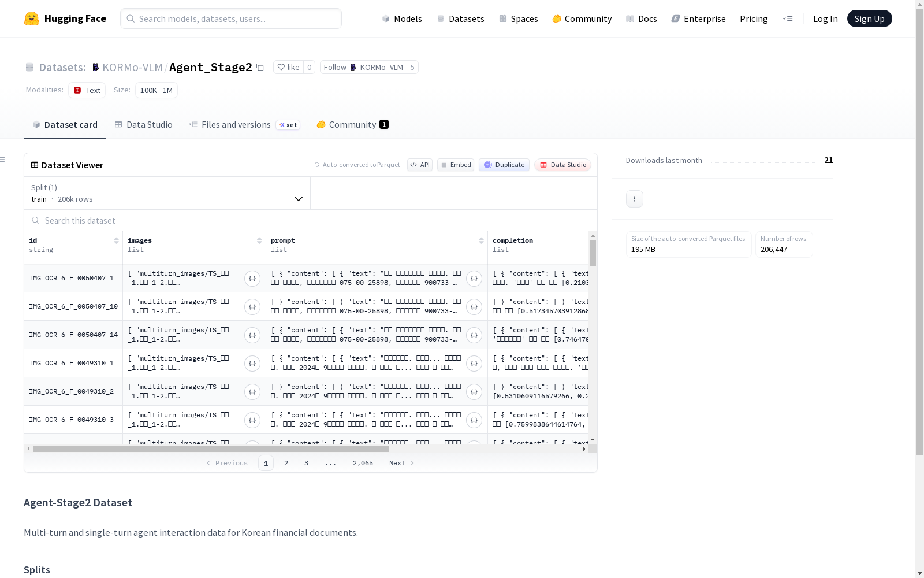
Task: Click the Sign Up button
Action: [869, 18]
